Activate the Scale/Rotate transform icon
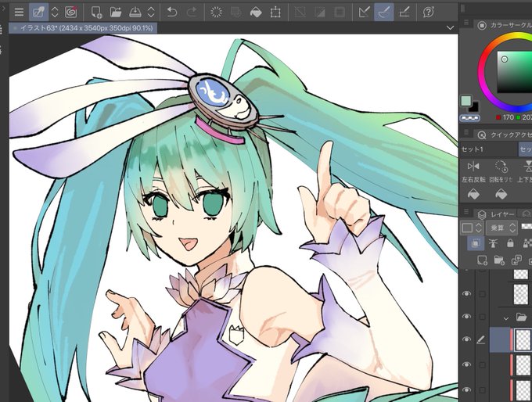Image resolution: width=532 pixels, height=402 pixels. click(x=275, y=13)
